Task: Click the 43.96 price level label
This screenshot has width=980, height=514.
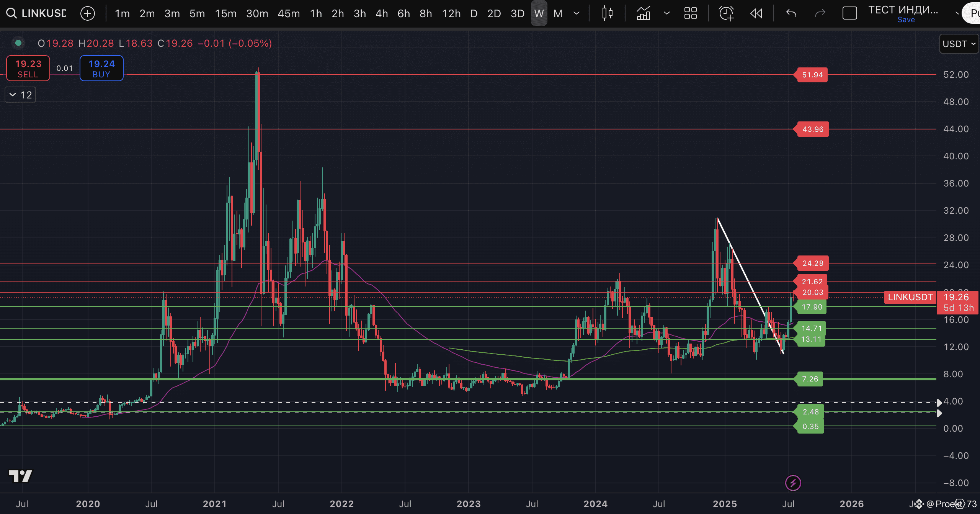Action: pos(812,129)
